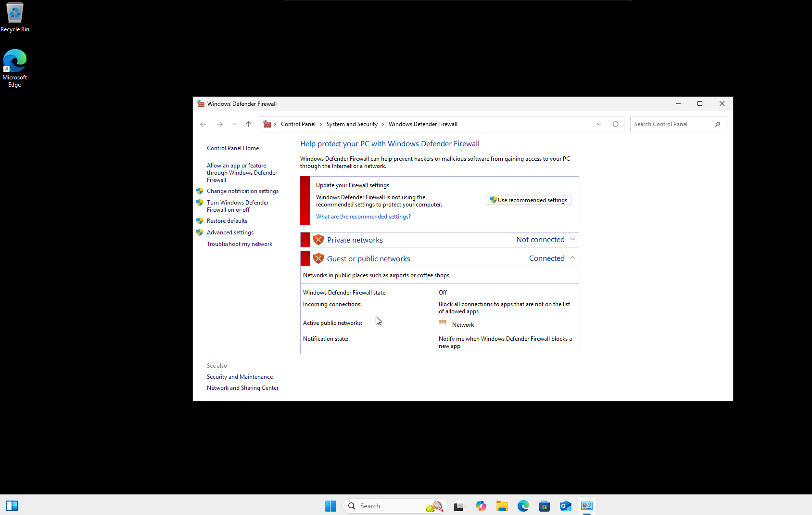
Task: Open Task View from the taskbar
Action: (458, 506)
